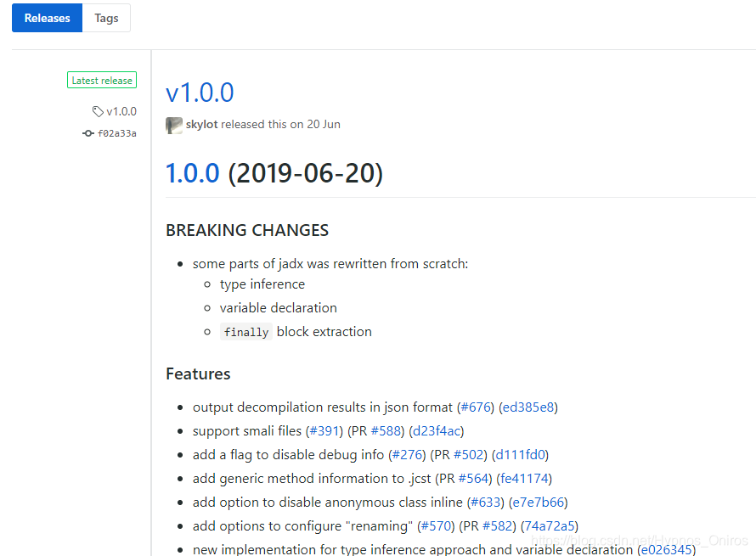Open issue #276 link

[x=407, y=454]
